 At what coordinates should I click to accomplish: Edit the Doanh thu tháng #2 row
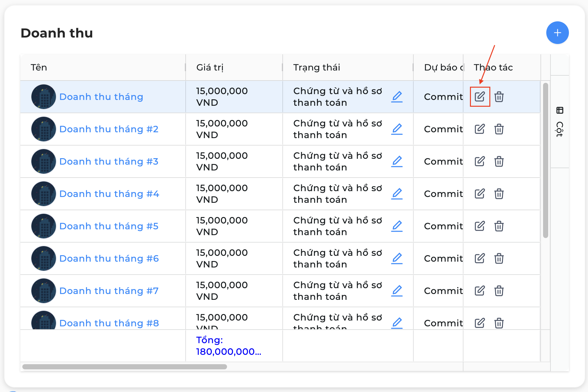tap(480, 129)
